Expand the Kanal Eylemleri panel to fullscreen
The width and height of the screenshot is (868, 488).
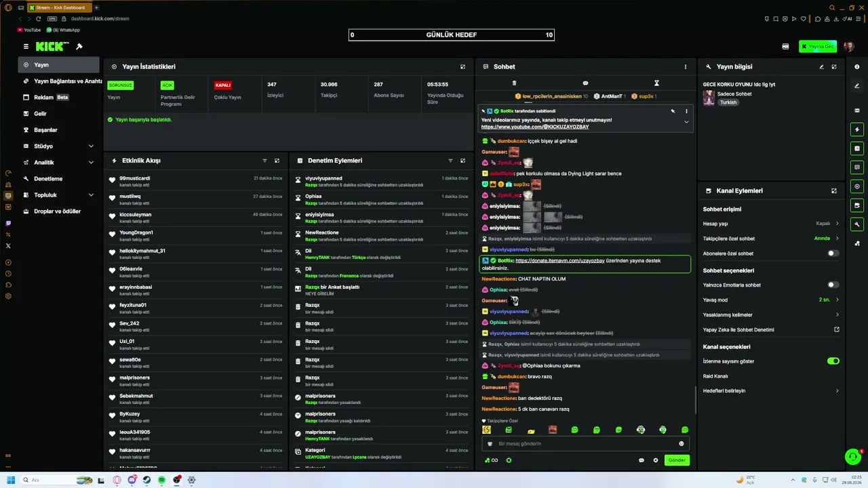click(x=834, y=191)
